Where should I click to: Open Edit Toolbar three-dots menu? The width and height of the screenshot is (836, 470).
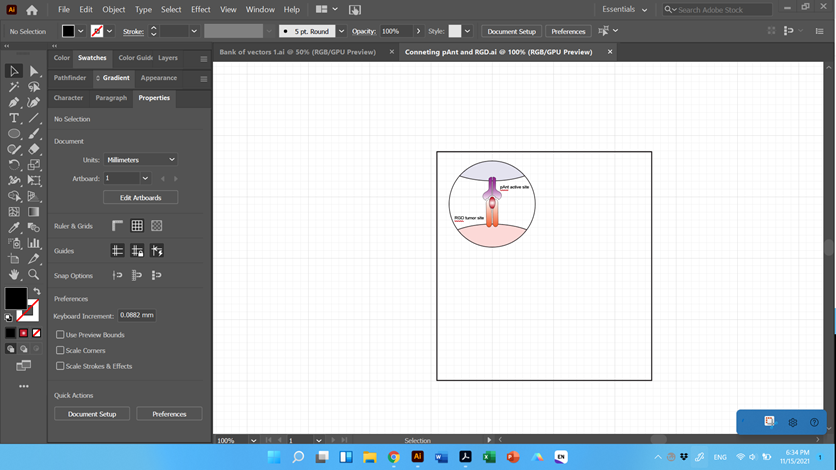coord(23,386)
